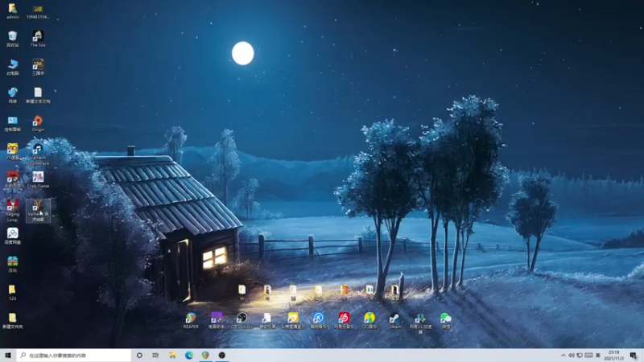Select the file icon starting with 106483104
The height and width of the screenshot is (362, 644).
click(38, 11)
